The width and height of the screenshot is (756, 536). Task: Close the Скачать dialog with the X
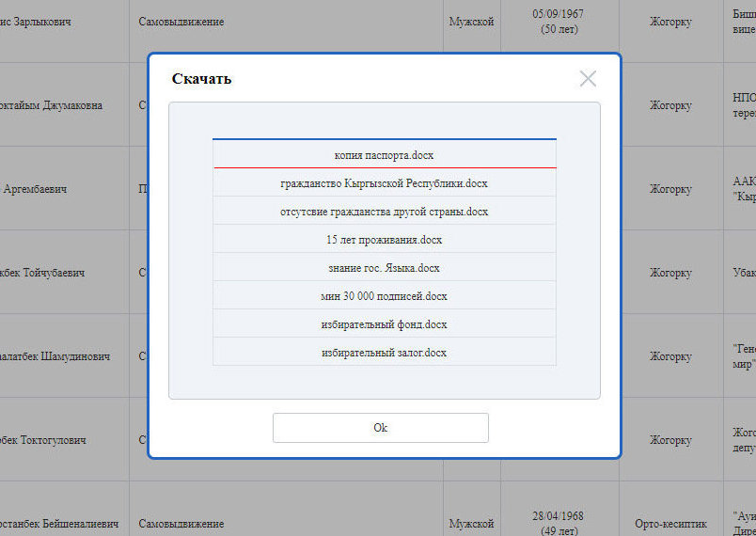pos(588,79)
